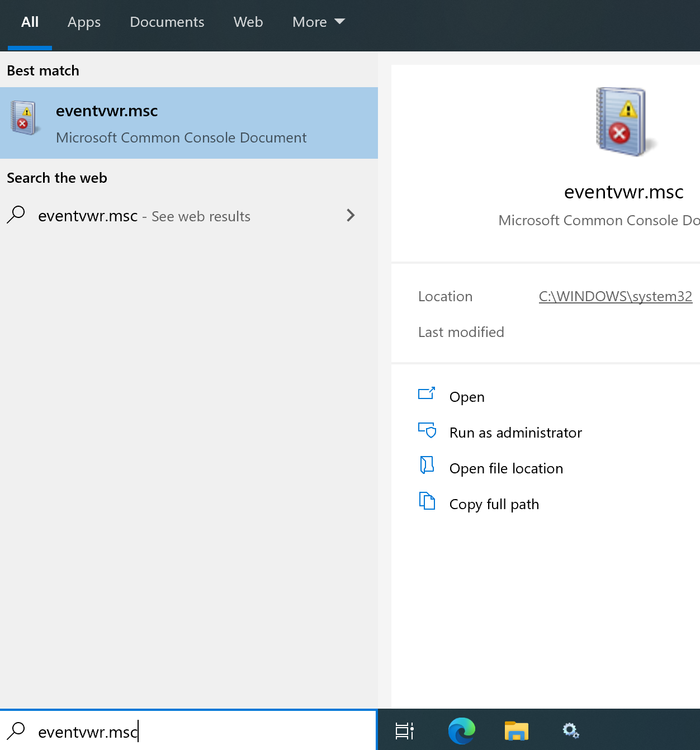Open File Explorer from the taskbar

point(517,730)
